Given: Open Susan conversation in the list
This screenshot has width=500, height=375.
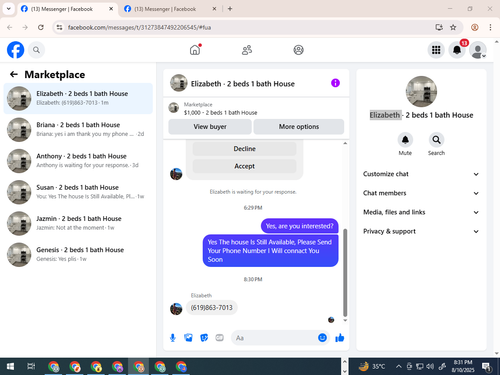Looking at the screenshot, I should coord(78,192).
